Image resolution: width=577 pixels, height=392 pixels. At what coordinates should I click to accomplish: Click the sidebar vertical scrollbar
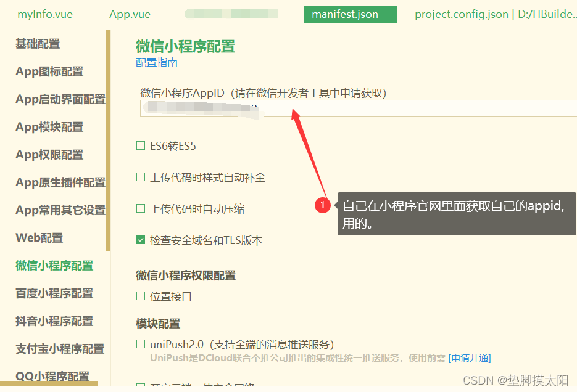point(108,141)
